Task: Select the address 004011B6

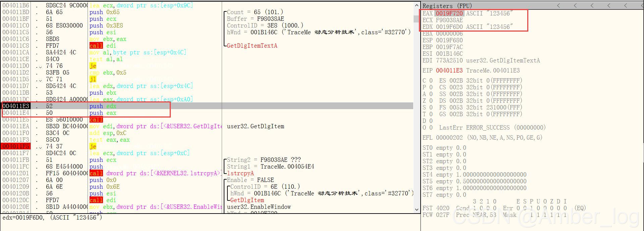Action: click(16, 5)
